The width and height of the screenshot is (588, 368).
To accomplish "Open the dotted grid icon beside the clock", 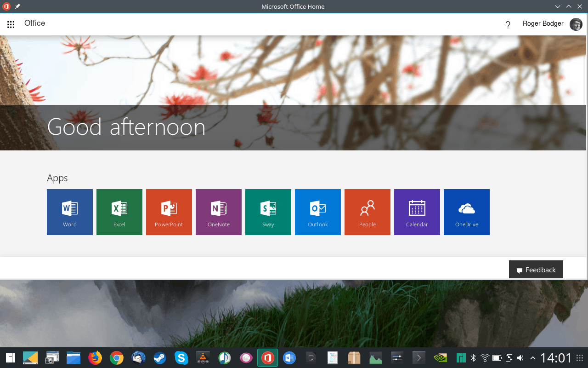I will [580, 357].
